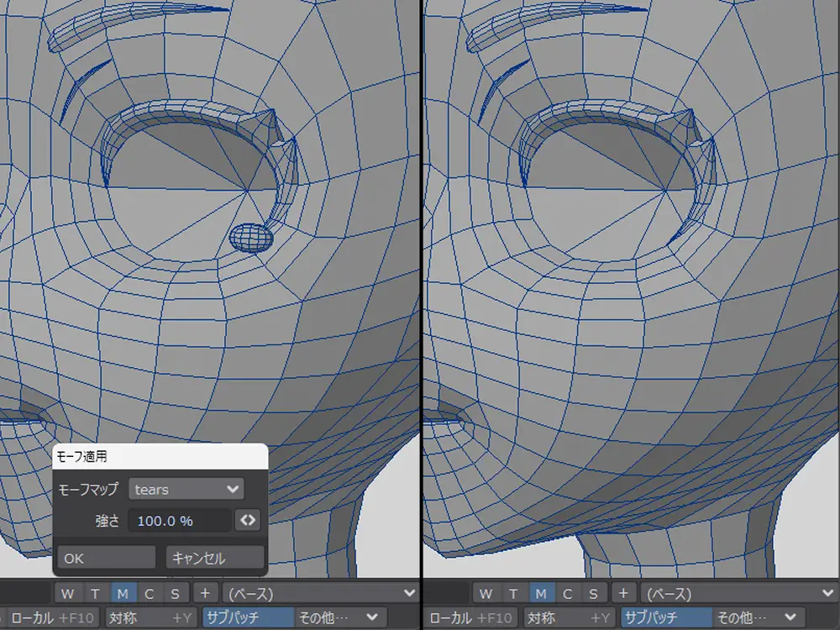The width and height of the screenshot is (840, 630).
Task: Open the その他 menu in right pane
Action: point(758,618)
